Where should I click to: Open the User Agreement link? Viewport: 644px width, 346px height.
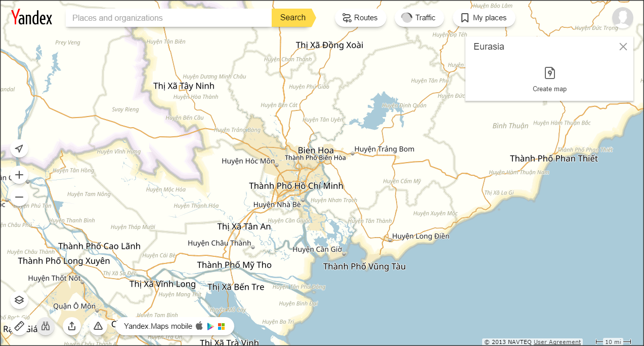[x=557, y=342]
